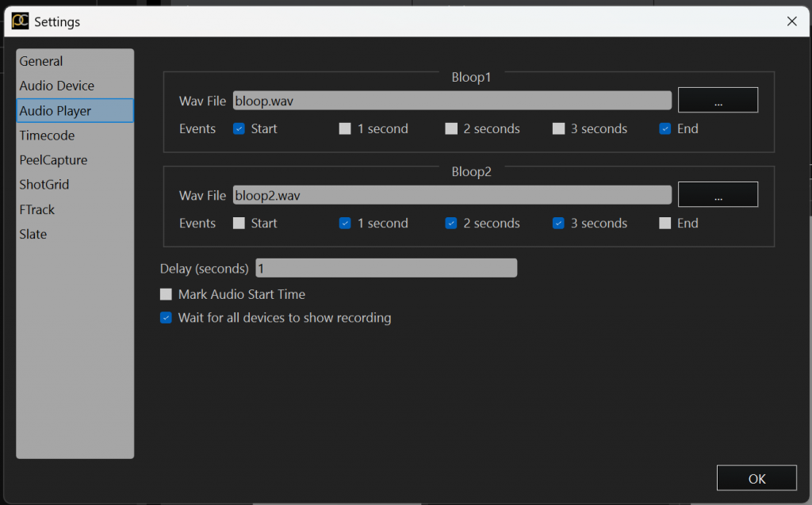Open Timecode settings section
The image size is (812, 505).
pos(47,136)
